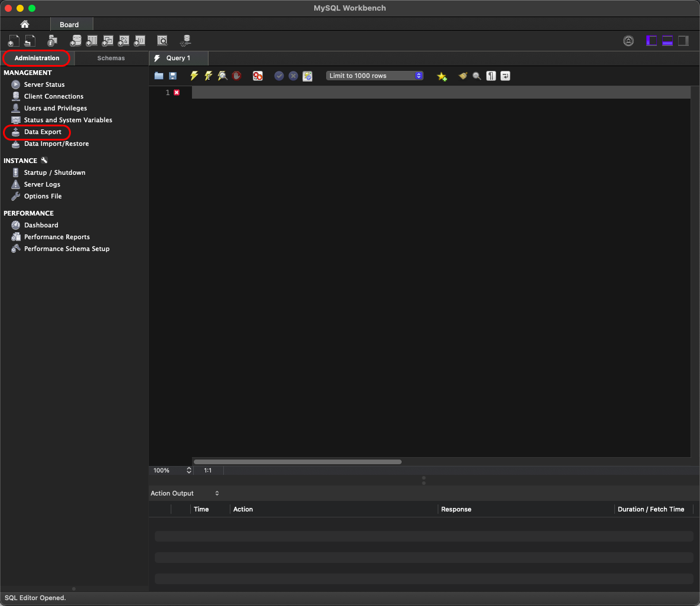The height and width of the screenshot is (606, 700).
Task: Execute statement under cursor icon
Action: (208, 76)
